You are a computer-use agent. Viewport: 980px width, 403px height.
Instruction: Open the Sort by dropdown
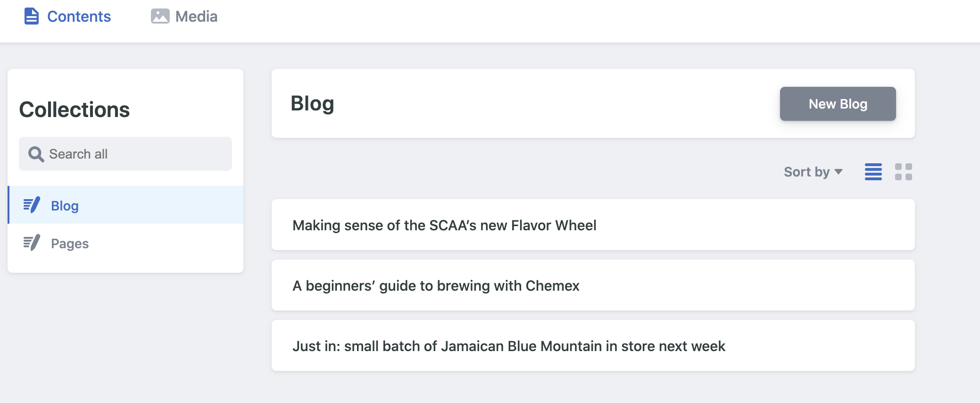click(813, 172)
